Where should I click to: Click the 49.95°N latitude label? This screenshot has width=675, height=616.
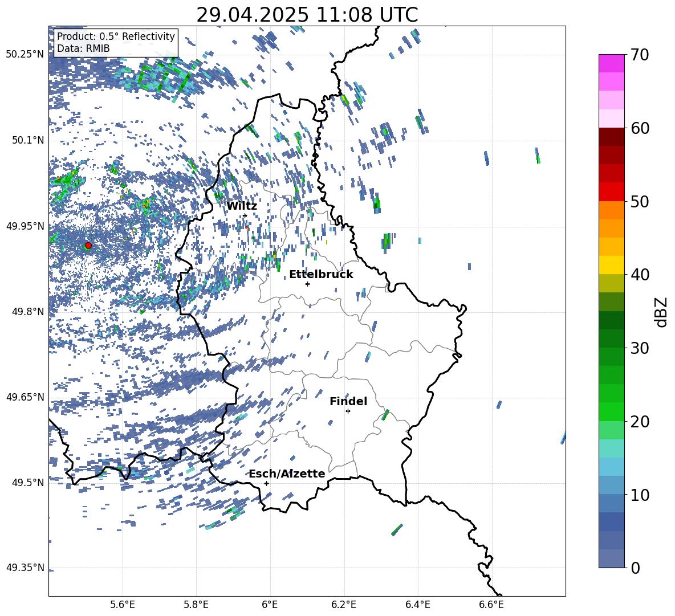click(25, 226)
